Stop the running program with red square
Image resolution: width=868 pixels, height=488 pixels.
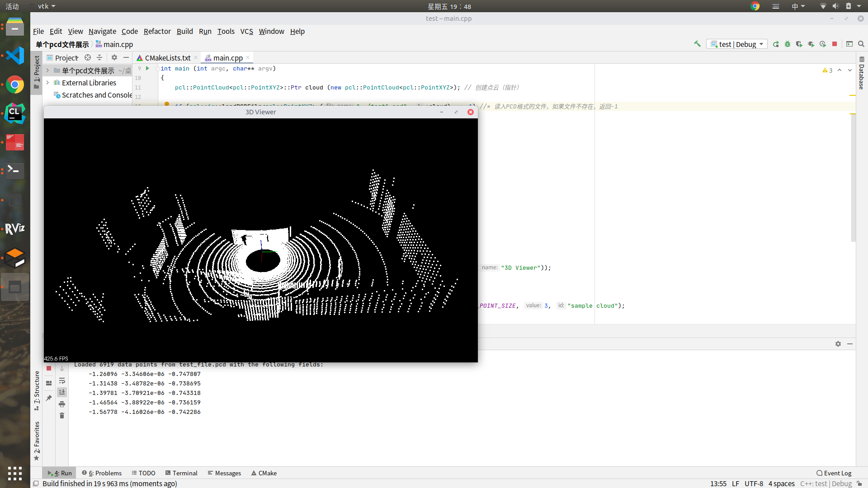(x=835, y=44)
